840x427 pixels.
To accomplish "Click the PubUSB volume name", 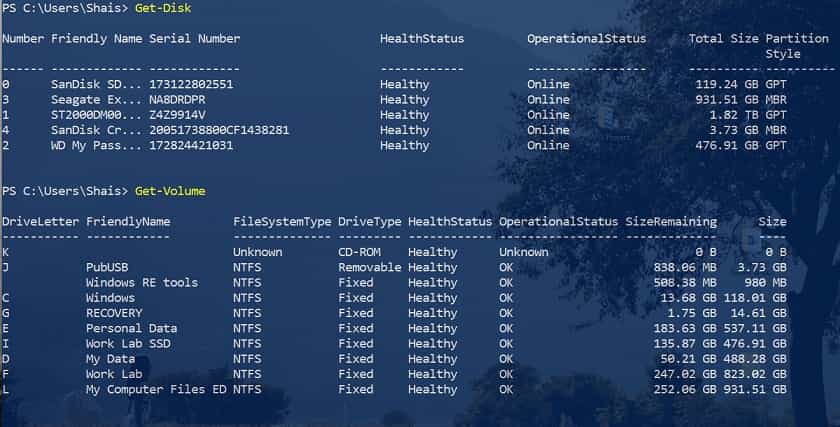I will (x=107, y=267).
